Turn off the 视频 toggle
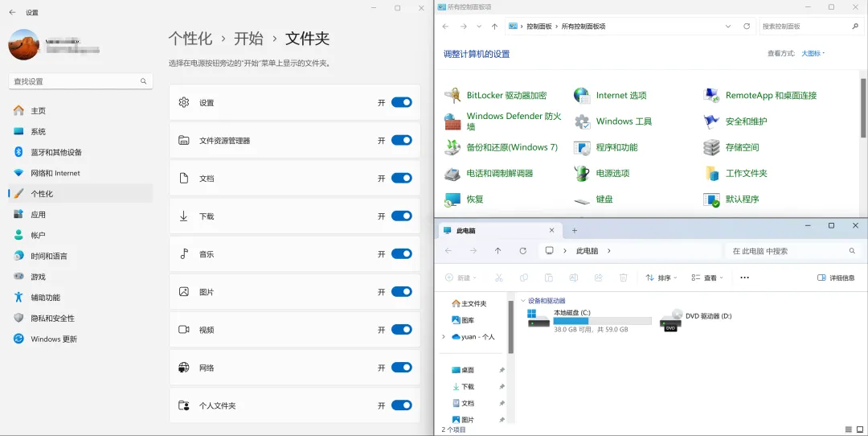 (x=401, y=330)
